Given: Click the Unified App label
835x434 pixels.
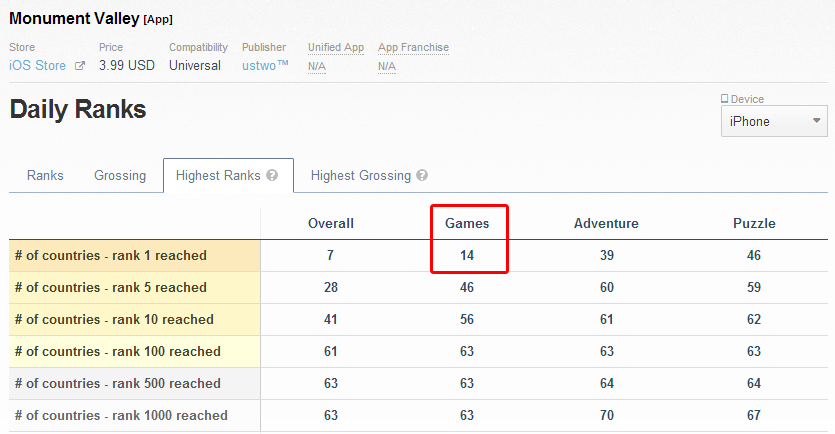Looking at the screenshot, I should pyautogui.click(x=335, y=47).
